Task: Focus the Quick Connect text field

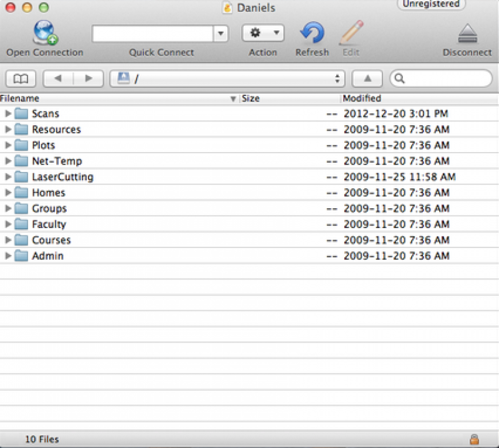Action: pos(152,34)
